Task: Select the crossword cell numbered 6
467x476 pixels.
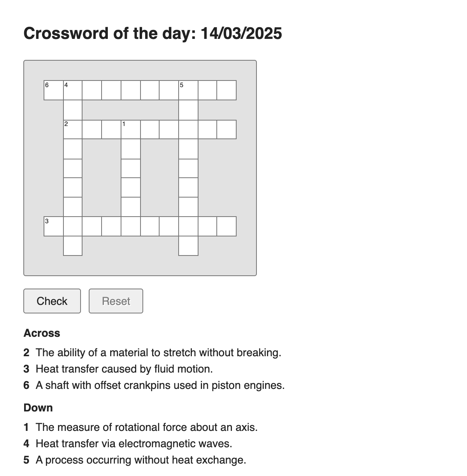Action: pyautogui.click(x=53, y=90)
